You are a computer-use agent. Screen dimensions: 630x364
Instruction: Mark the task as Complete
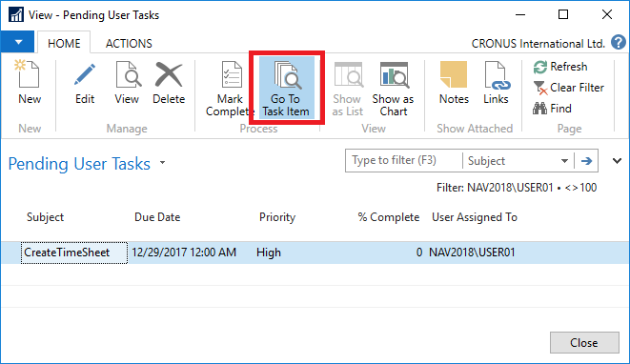tap(230, 89)
